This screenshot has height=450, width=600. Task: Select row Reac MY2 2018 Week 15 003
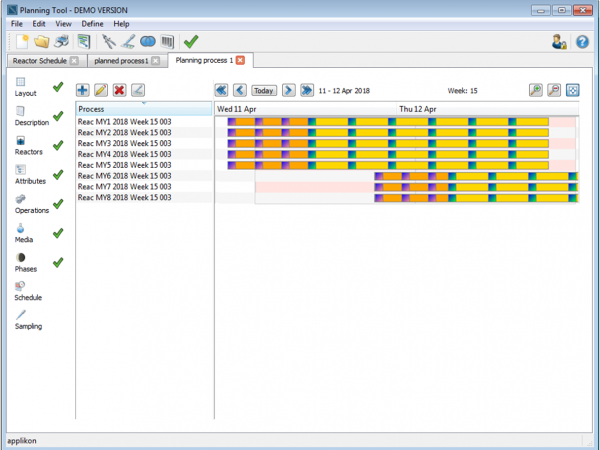144,132
